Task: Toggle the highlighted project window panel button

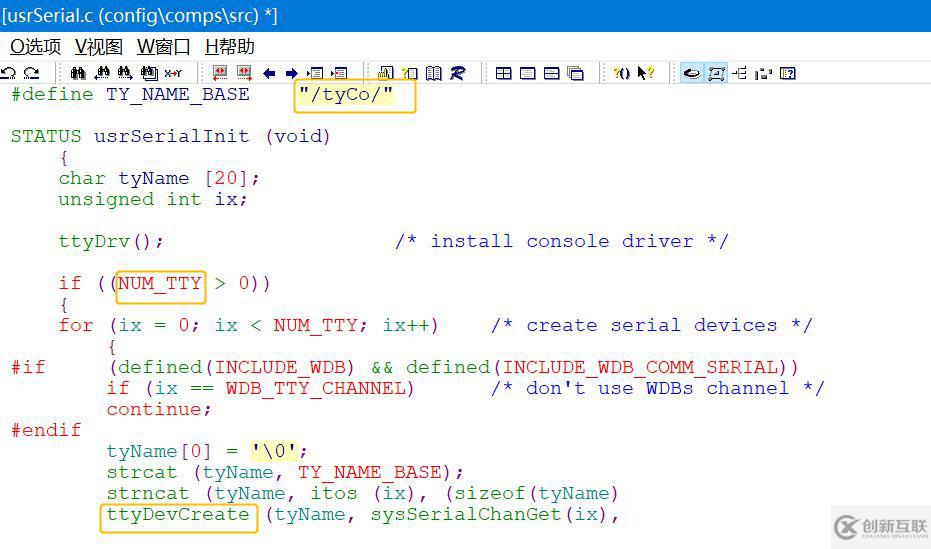Action: click(x=692, y=73)
